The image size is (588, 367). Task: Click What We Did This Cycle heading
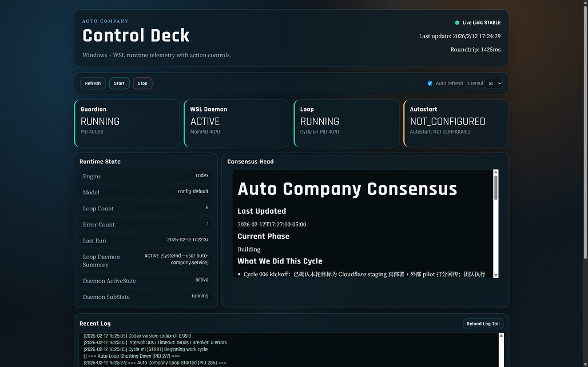(x=280, y=261)
